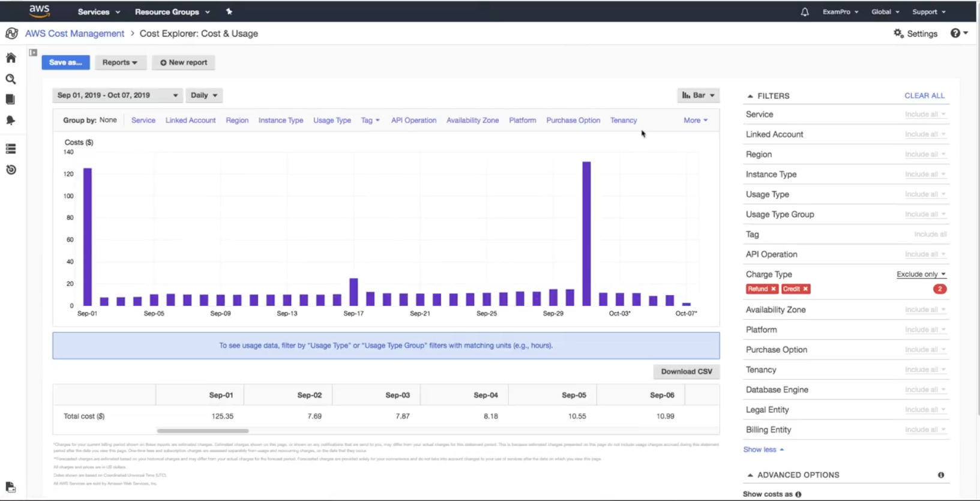
Task: Click the Advanced Options info icon
Action: click(x=941, y=475)
